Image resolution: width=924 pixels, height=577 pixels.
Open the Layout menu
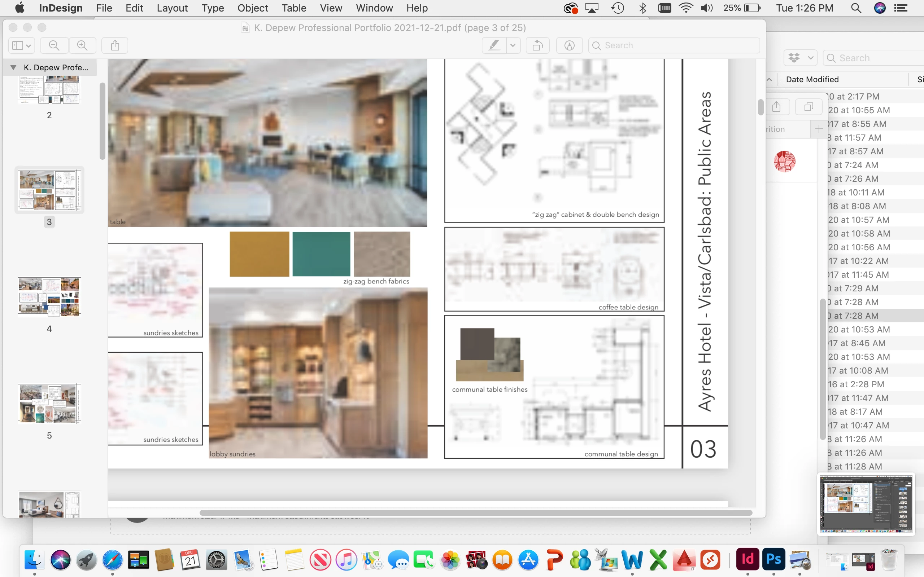172,8
